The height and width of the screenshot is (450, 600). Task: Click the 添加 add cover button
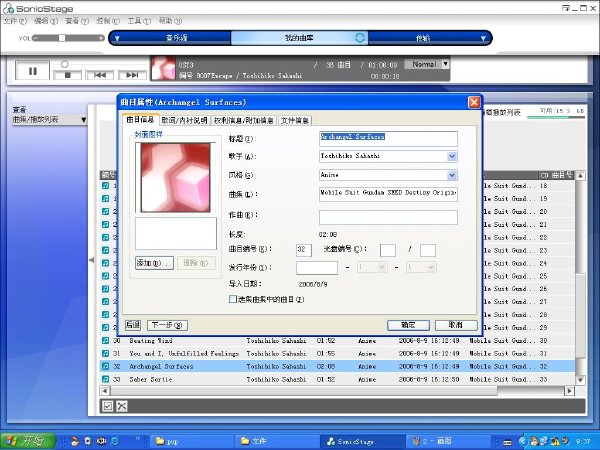(x=154, y=263)
